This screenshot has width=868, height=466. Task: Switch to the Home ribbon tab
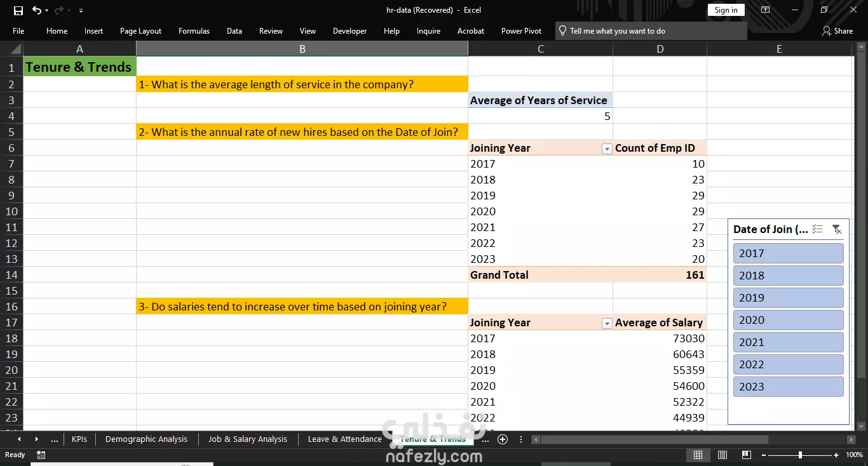click(57, 30)
